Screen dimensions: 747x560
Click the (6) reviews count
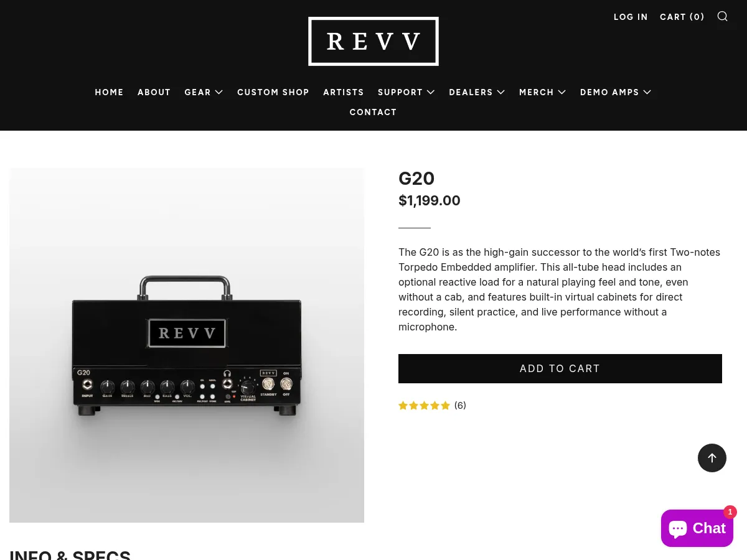click(460, 405)
